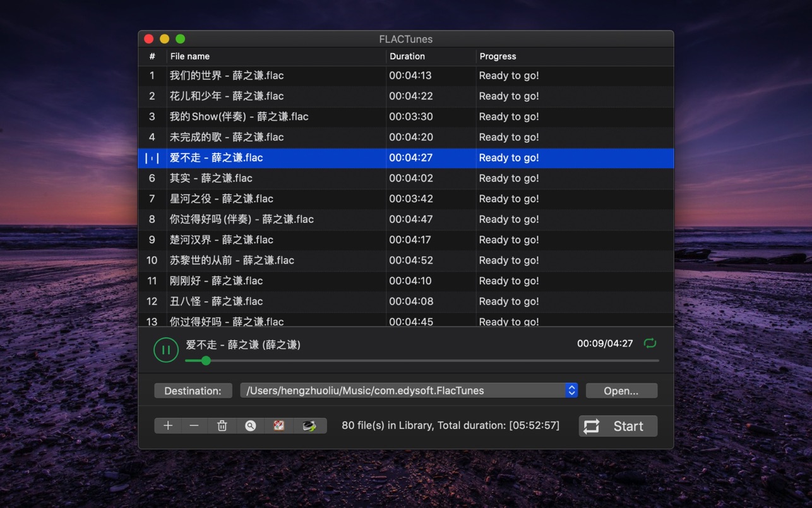Select 我们的世界 - 薛之谦.flac row
The image size is (812, 508).
click(227, 76)
